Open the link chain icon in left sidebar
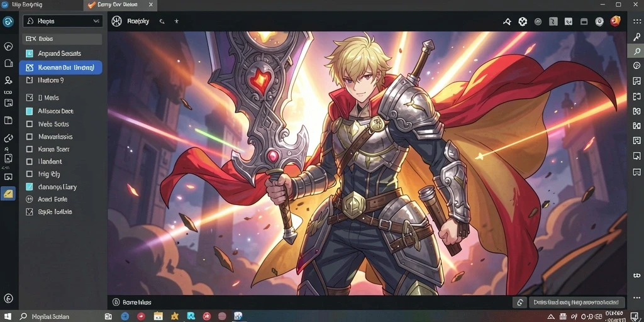This screenshot has height=322, width=644. tap(8, 138)
